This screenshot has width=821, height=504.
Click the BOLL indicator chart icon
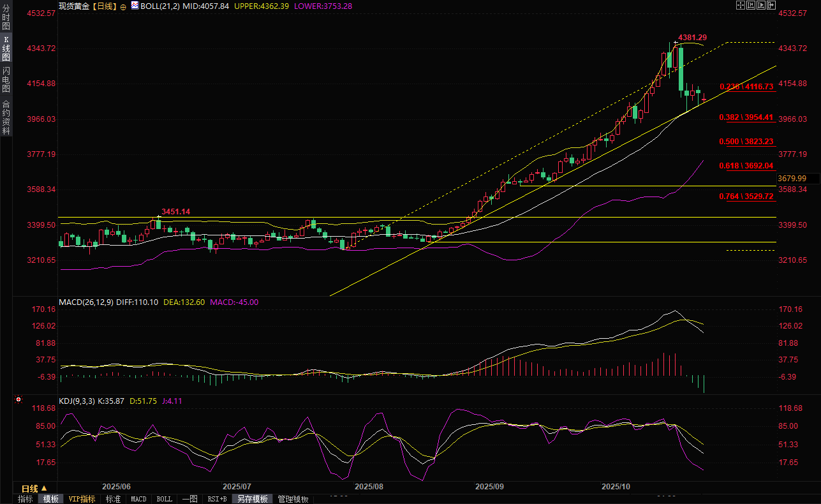coord(134,5)
